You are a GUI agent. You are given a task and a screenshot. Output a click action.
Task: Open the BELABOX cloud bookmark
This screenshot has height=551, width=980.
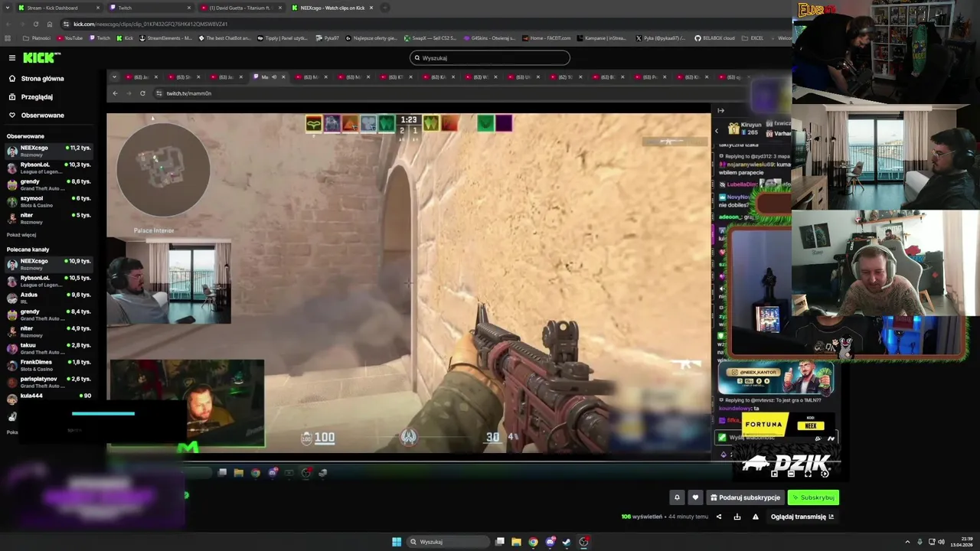coord(714,37)
